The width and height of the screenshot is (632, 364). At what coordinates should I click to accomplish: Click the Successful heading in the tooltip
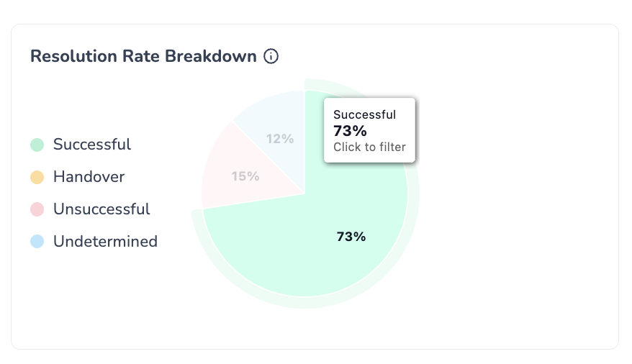pos(364,114)
